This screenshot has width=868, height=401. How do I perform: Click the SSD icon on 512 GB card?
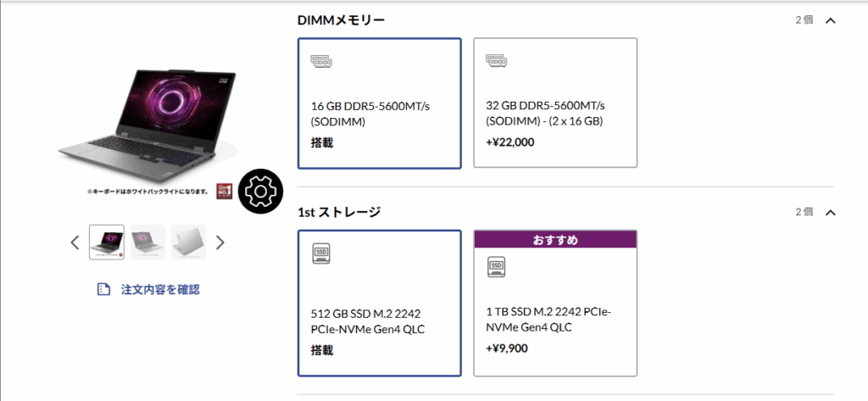(x=321, y=252)
